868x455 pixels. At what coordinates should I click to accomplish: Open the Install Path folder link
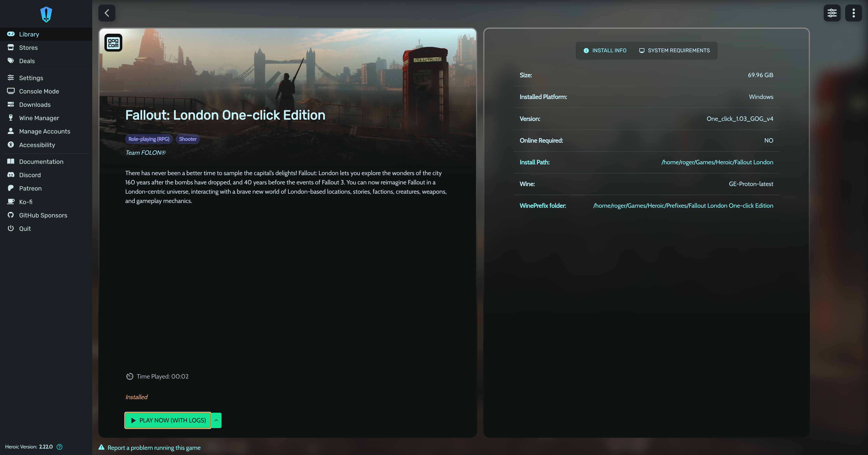point(717,162)
